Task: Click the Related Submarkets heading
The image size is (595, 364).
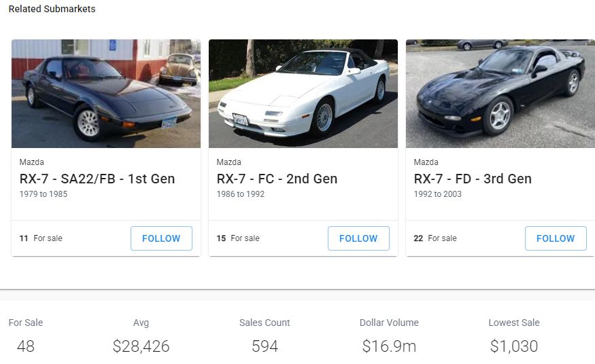Action: [52, 9]
